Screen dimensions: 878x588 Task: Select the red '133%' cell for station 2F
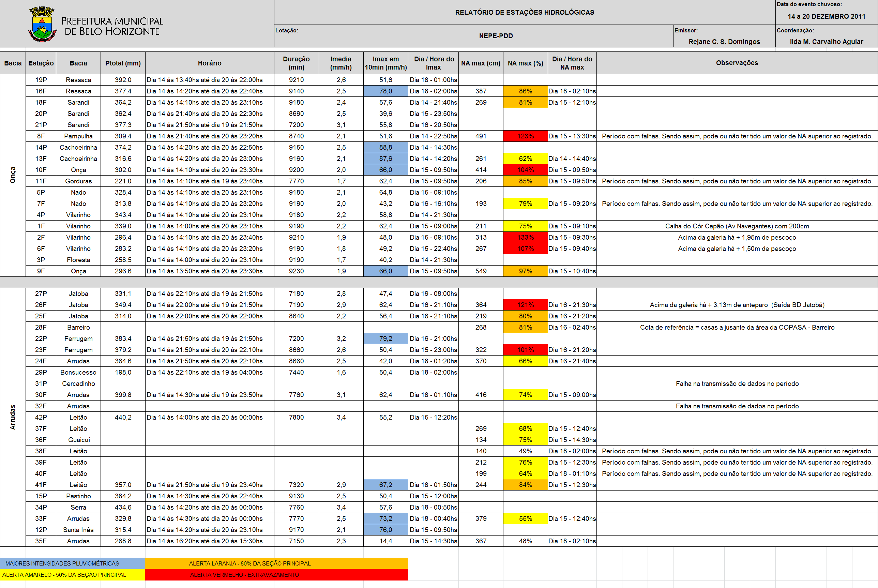525,237
